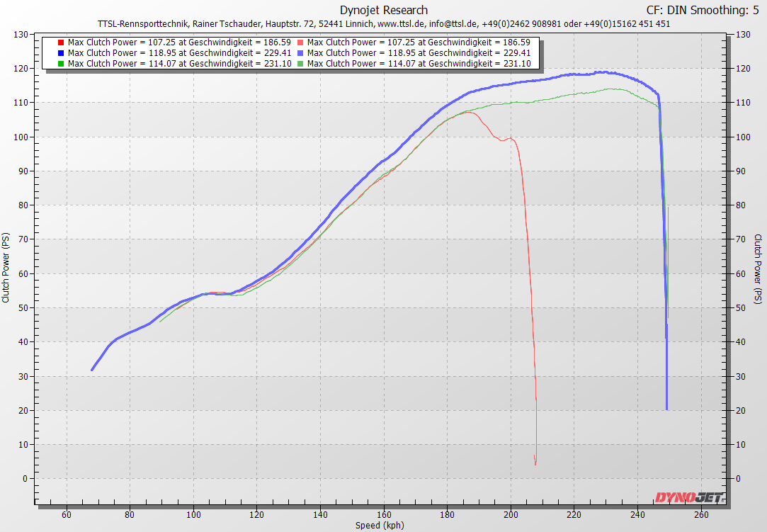This screenshot has width=767, height=532.
Task: Click the Dynojet Research chart title
Action: [384, 10]
